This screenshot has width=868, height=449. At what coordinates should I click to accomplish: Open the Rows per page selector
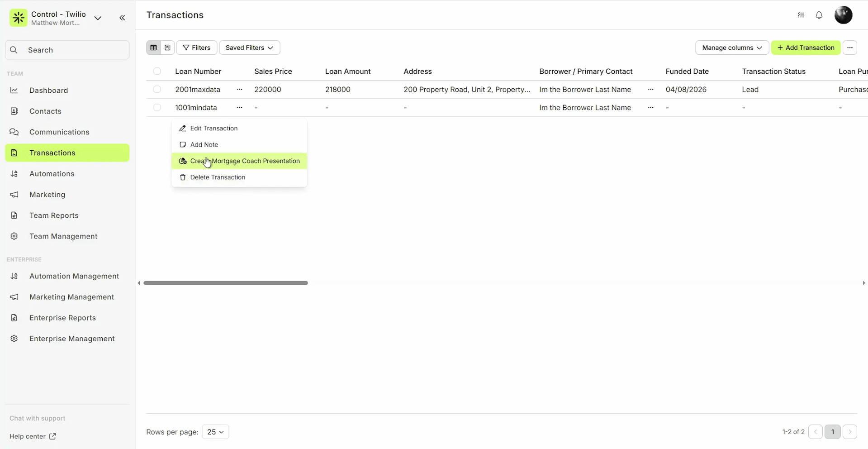(x=215, y=432)
